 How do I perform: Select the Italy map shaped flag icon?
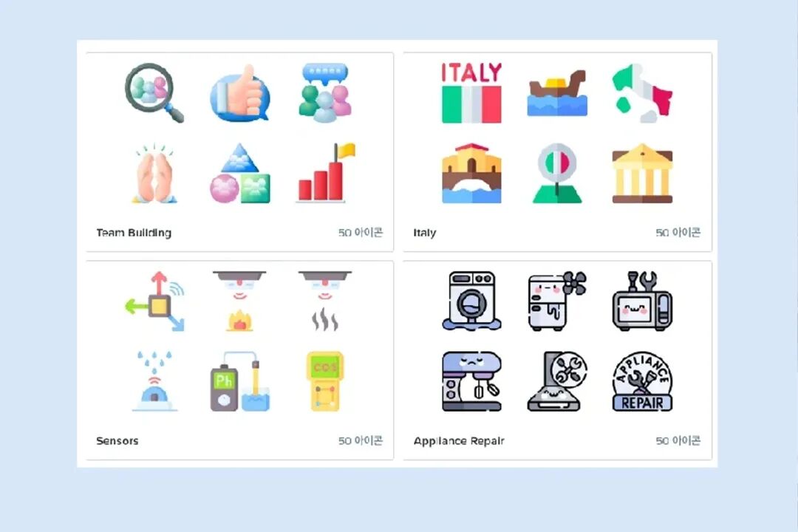642,93
